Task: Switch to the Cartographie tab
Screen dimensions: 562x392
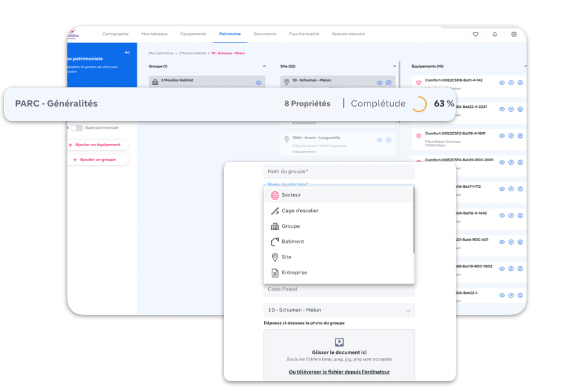Action: click(x=116, y=34)
